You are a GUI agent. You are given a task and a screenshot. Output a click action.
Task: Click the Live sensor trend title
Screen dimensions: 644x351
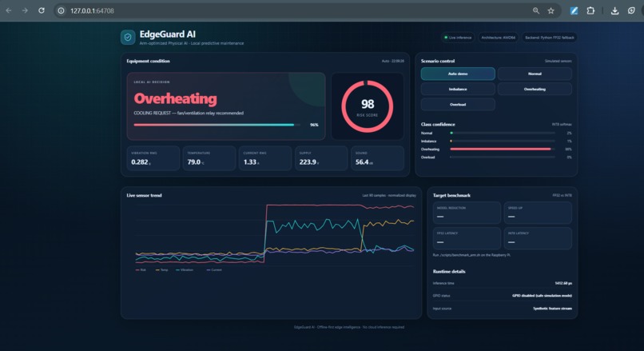(x=144, y=195)
